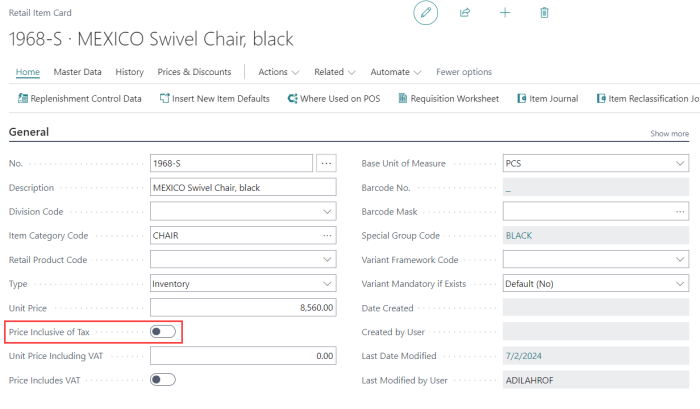
Task: Click Show more in General section
Action: 669,133
